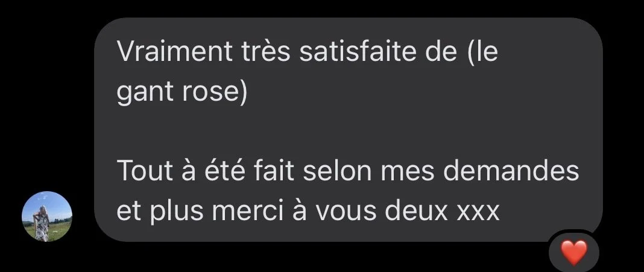Click the word 'Vraiment' in the message
This screenshot has height=272, width=644.
click(x=175, y=52)
